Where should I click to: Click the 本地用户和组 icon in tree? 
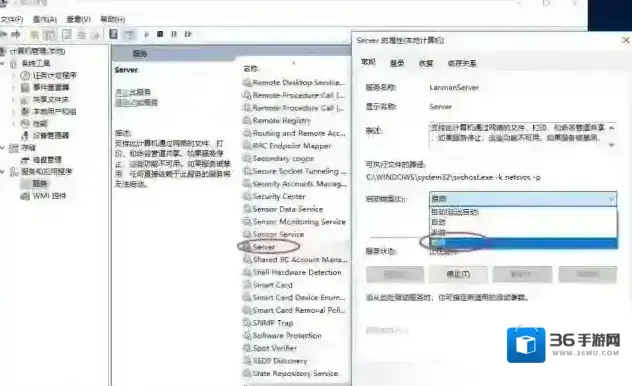click(25, 111)
